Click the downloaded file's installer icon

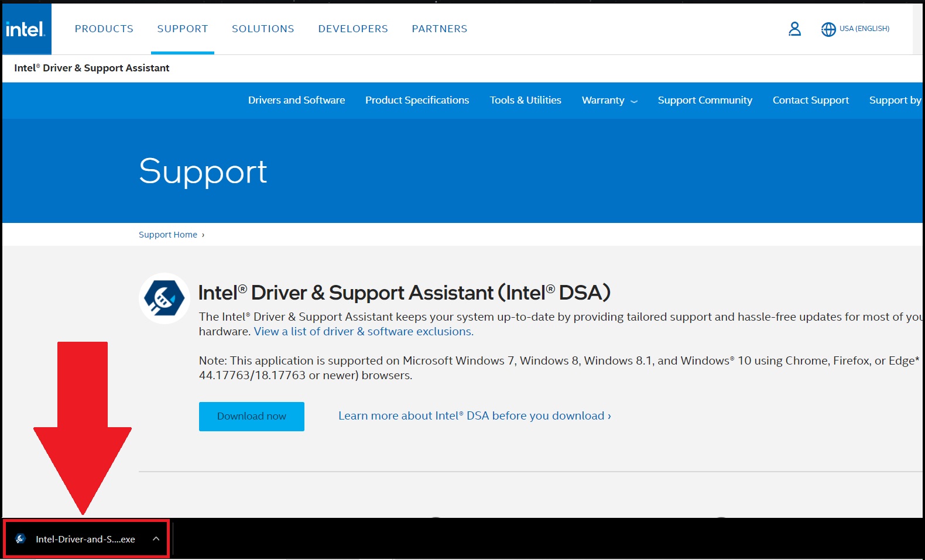[x=20, y=539]
